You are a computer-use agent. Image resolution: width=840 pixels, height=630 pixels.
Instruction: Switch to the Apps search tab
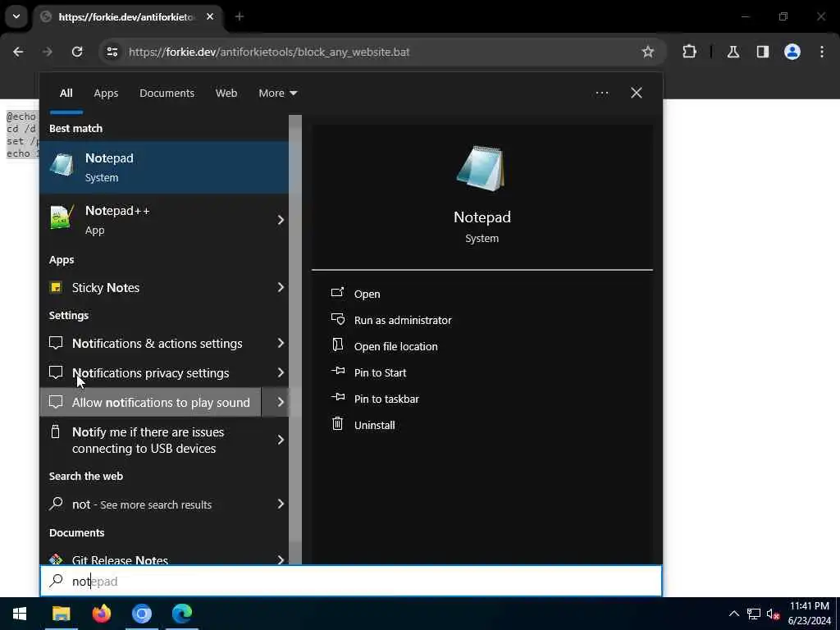coord(106,94)
